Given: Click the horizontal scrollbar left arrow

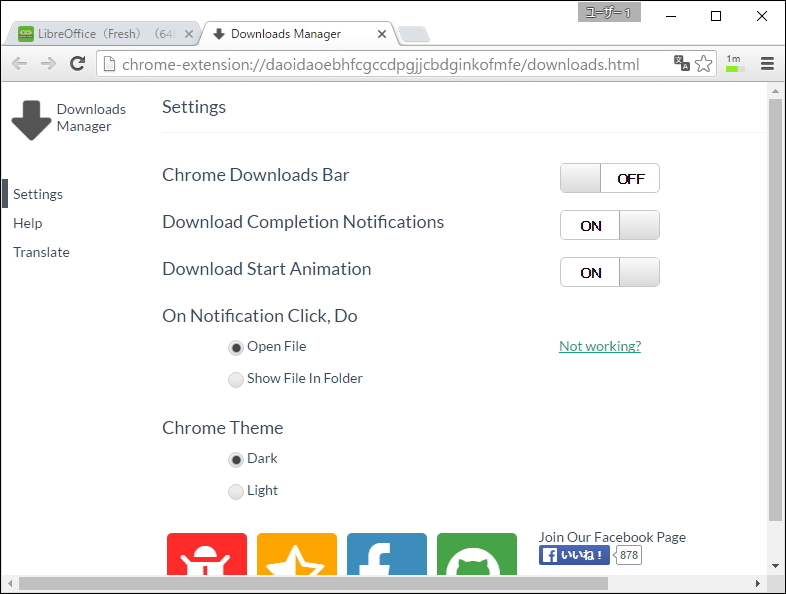Looking at the screenshot, I should point(10,583).
